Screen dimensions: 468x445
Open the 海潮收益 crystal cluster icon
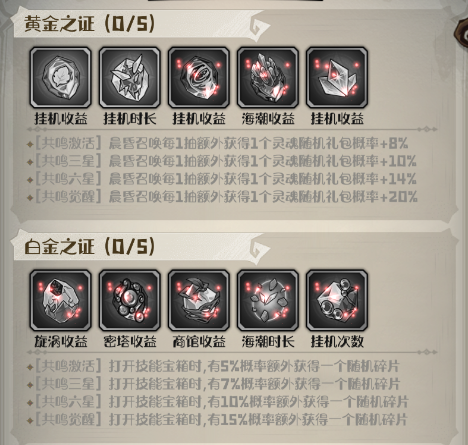(268, 78)
